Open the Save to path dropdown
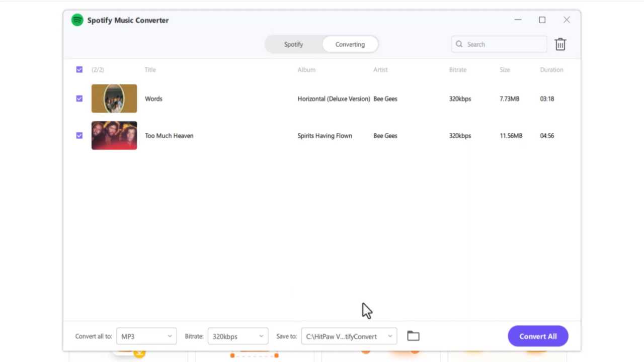The height and width of the screenshot is (362, 644). click(349, 336)
